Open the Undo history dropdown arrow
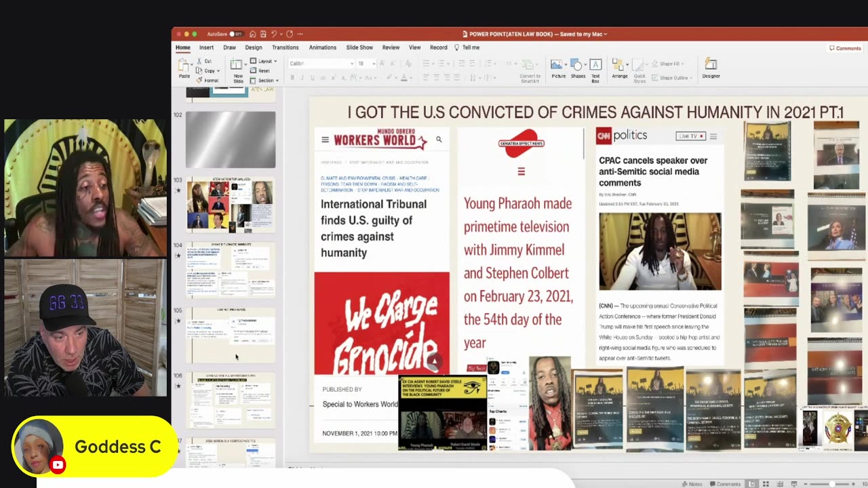 tap(281, 34)
